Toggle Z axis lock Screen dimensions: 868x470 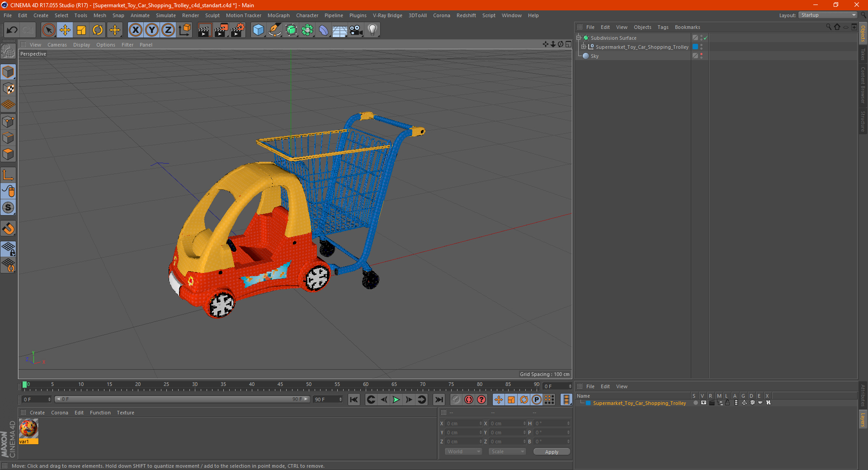168,30
